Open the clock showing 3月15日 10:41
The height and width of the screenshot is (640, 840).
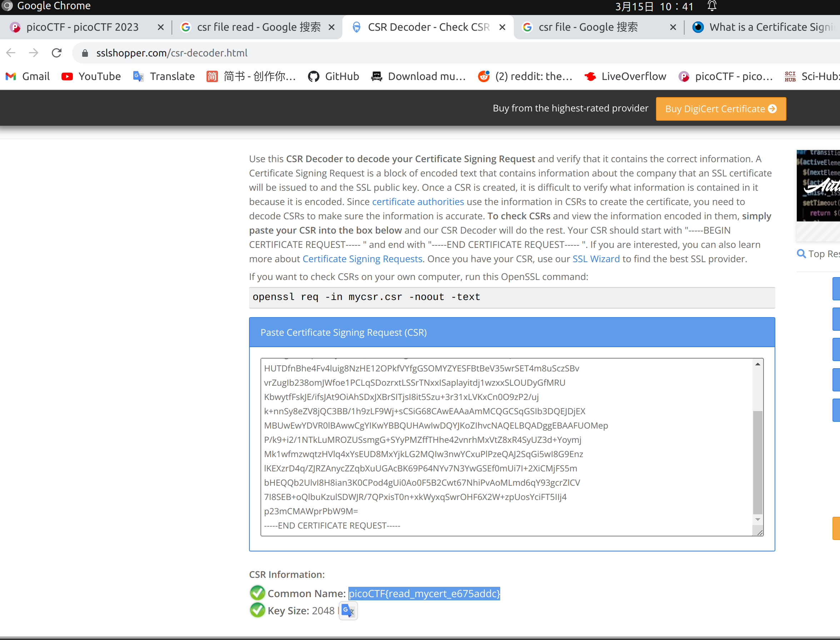[654, 6]
